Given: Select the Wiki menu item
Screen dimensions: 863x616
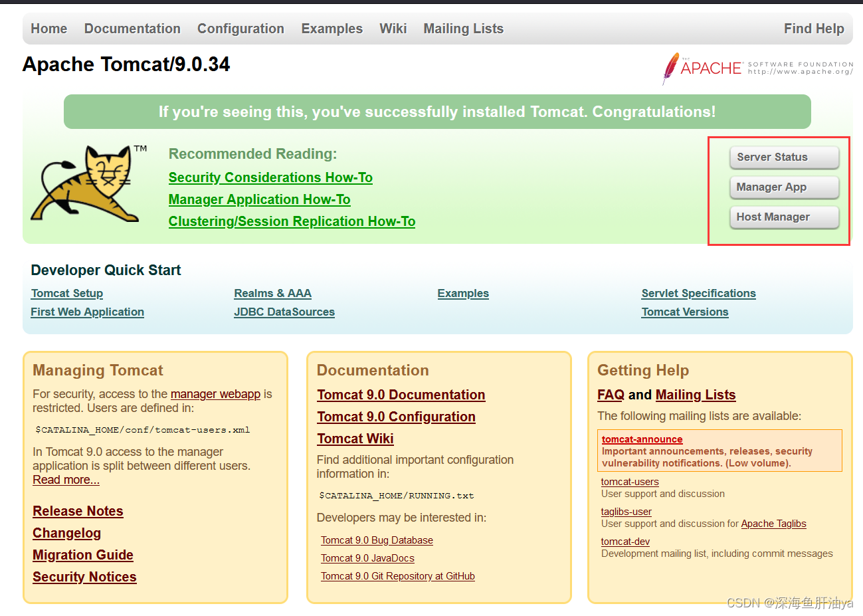Looking at the screenshot, I should click(x=393, y=29).
